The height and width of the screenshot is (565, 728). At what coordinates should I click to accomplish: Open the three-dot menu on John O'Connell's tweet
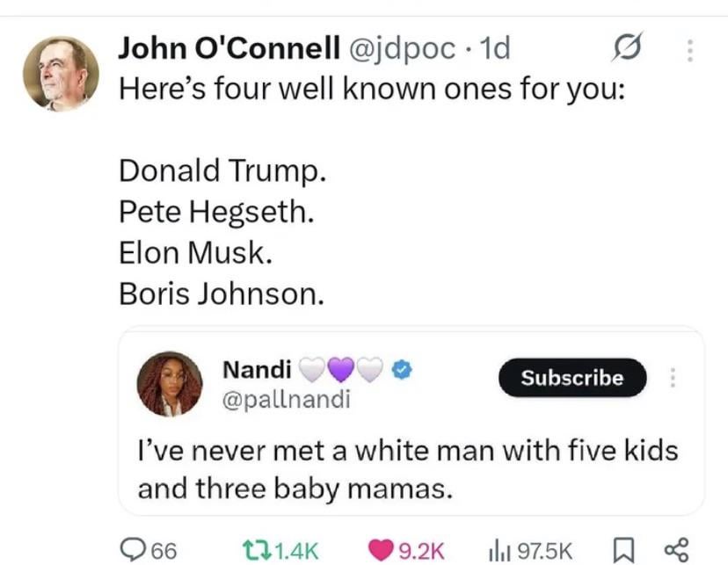coord(690,52)
